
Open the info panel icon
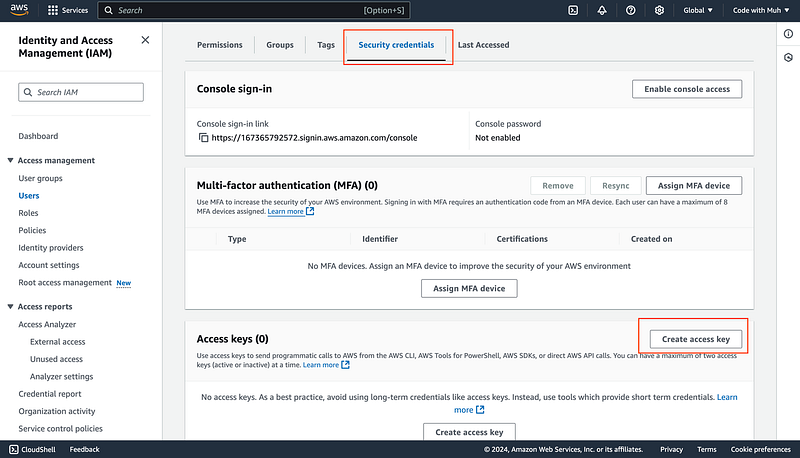coord(787,34)
